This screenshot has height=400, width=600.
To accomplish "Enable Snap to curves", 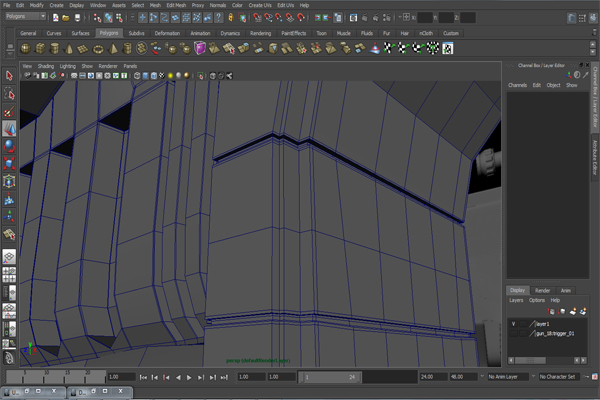I will [x=268, y=17].
